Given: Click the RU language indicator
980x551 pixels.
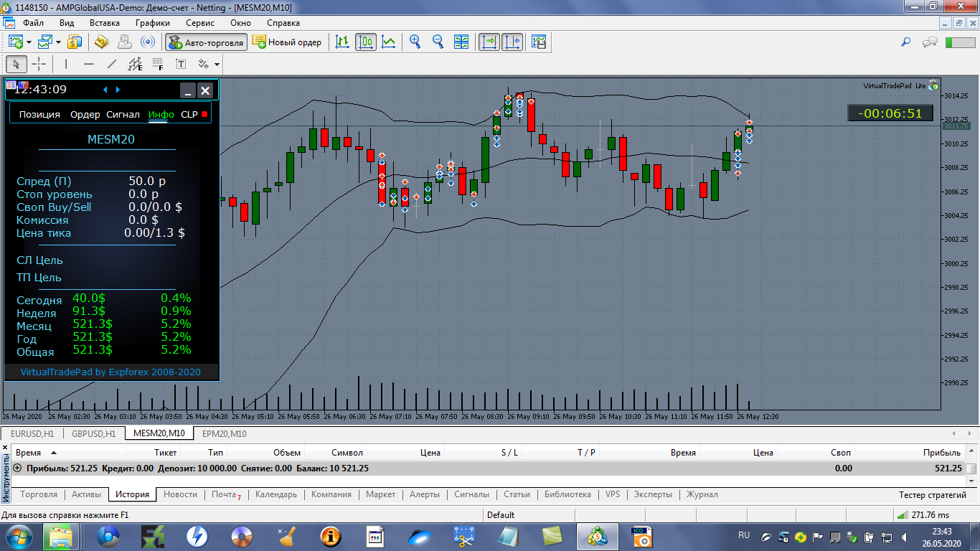Looking at the screenshot, I should pos(744,535).
